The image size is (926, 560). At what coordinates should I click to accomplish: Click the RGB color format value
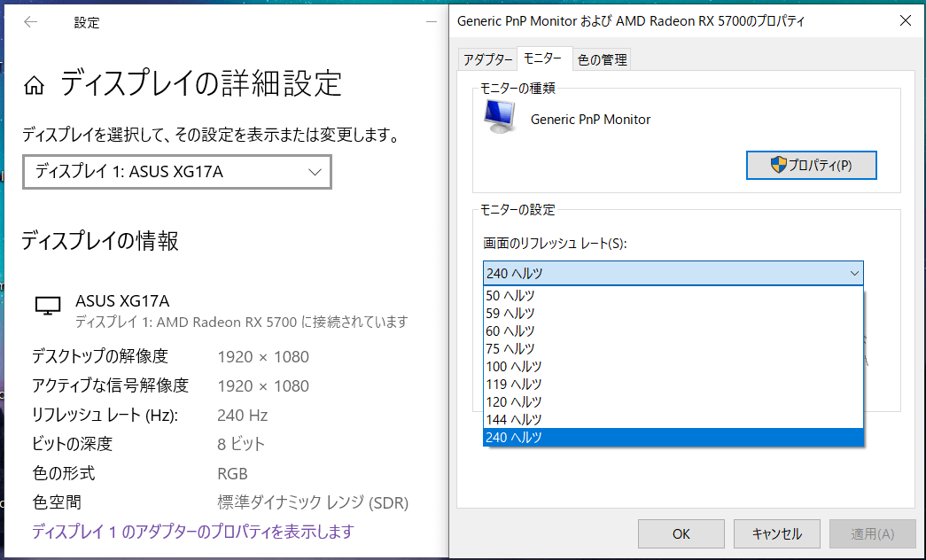pyautogui.click(x=233, y=474)
